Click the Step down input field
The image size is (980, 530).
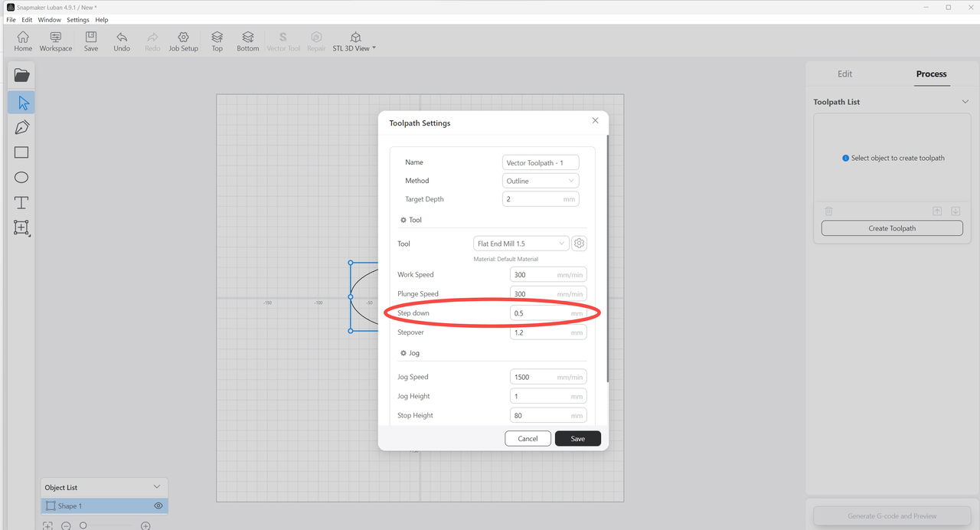pyautogui.click(x=539, y=313)
